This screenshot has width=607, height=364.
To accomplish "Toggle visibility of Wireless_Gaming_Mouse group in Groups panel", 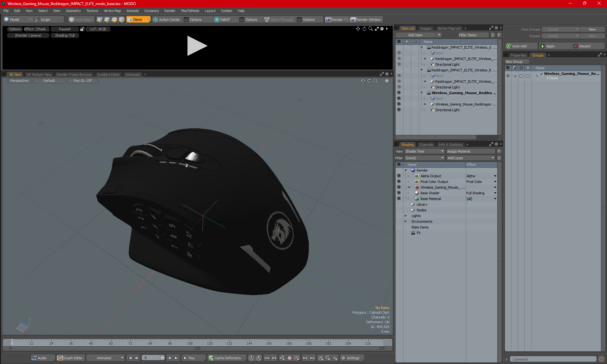I will click(508, 76).
